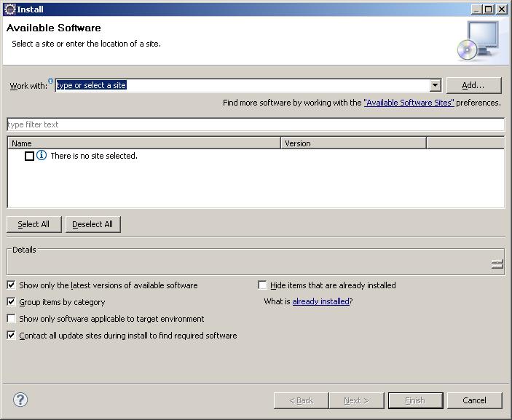Click the small info decorator near Work with
512x420 pixels.
pyautogui.click(x=51, y=81)
